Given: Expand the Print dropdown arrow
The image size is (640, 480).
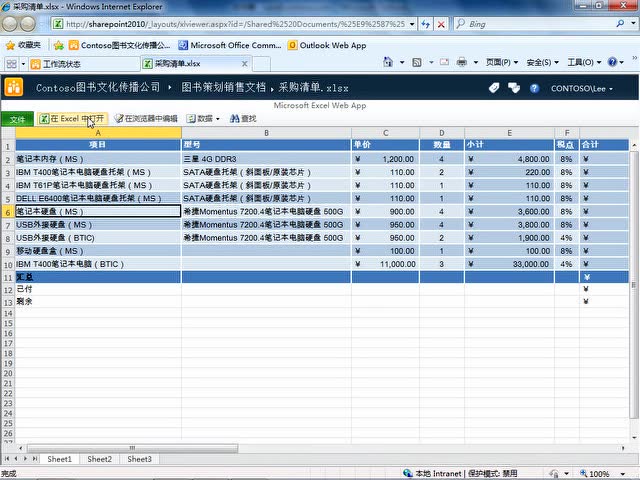Looking at the screenshot, I should click(x=476, y=62).
